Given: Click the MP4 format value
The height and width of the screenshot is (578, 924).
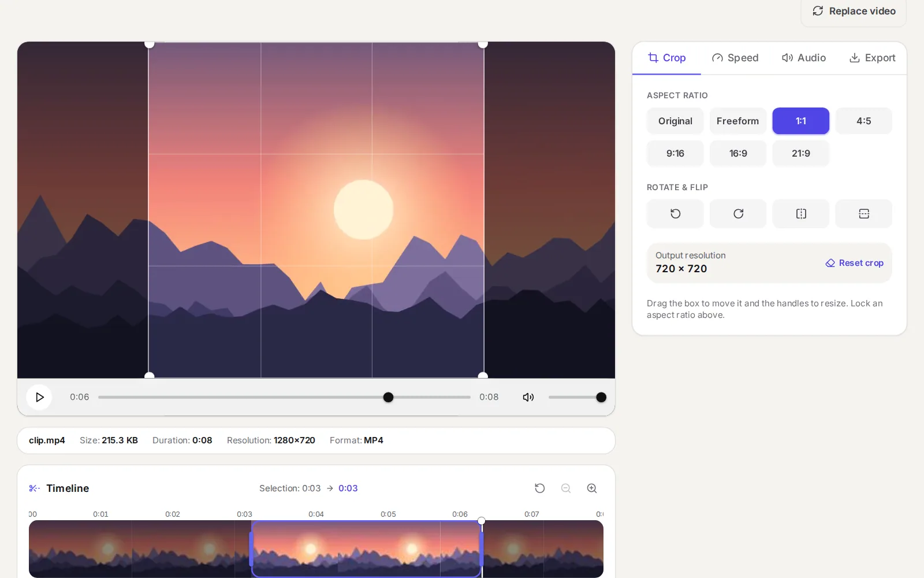Looking at the screenshot, I should (x=374, y=440).
